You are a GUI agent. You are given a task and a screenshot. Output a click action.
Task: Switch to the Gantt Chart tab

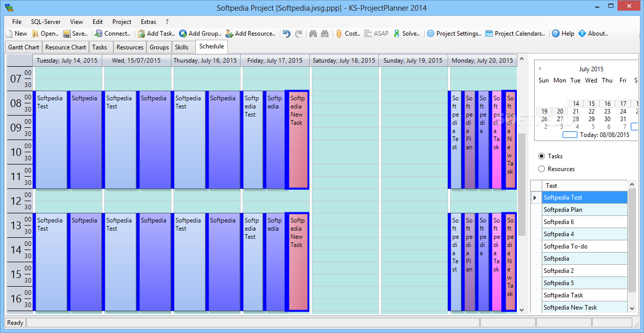(x=24, y=47)
